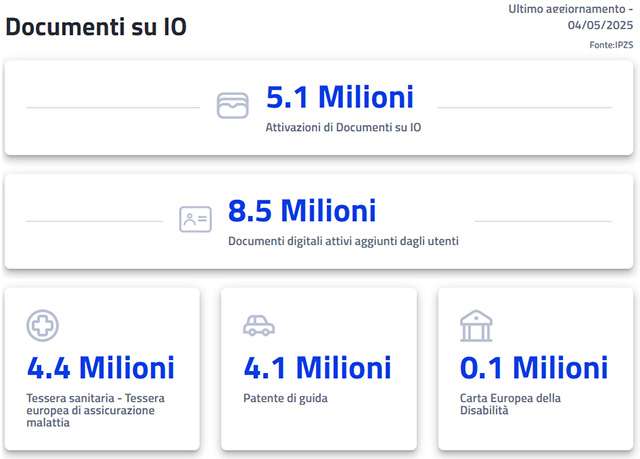Click the building icon above Carta Europea
This screenshot has width=640, height=459.
coord(476,326)
